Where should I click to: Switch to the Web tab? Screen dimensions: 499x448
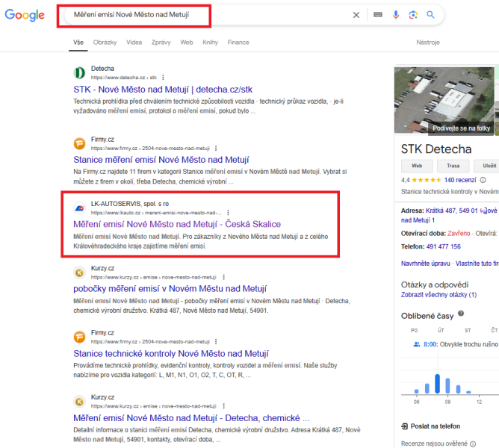[x=187, y=43]
